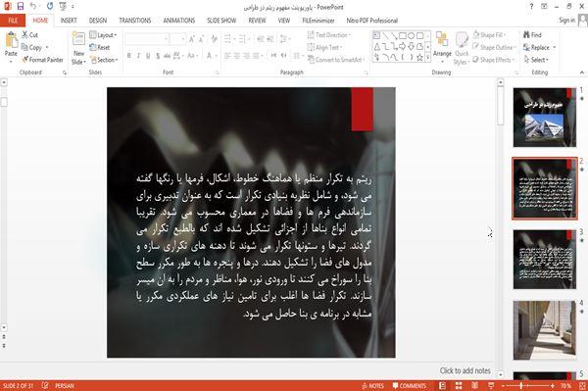Switch to Slide Sorter view icon

(459, 385)
